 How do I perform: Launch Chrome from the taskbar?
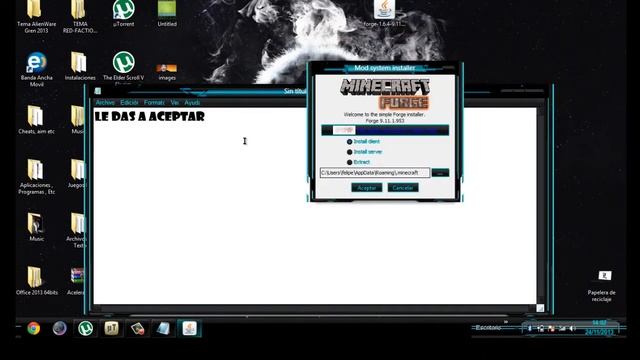pos(33,328)
